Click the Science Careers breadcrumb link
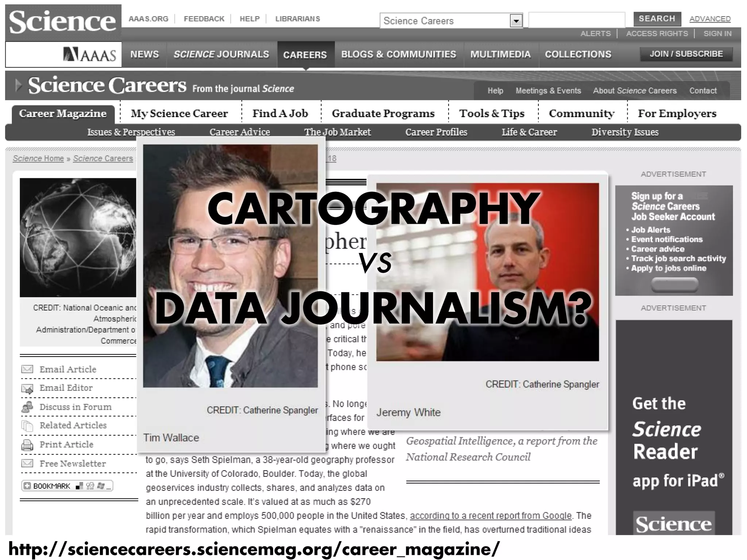747x560 pixels. [x=103, y=159]
